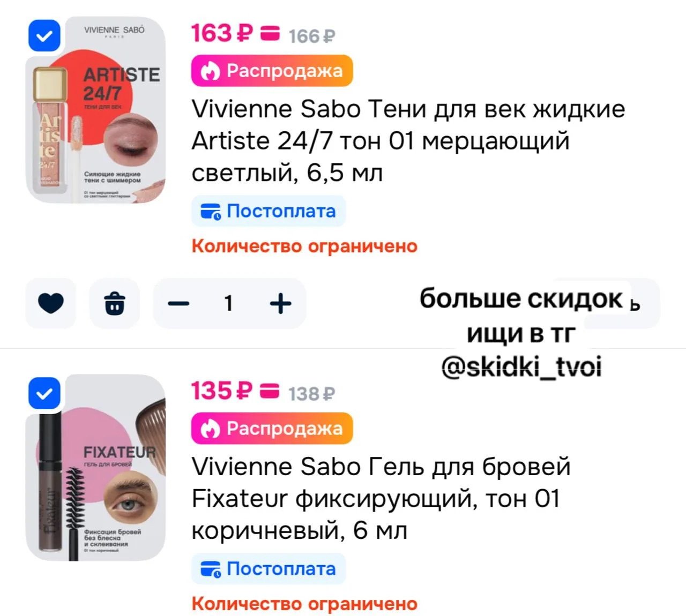Delete the eyeshadow item using the trash icon
686x616 pixels.
pyautogui.click(x=115, y=303)
